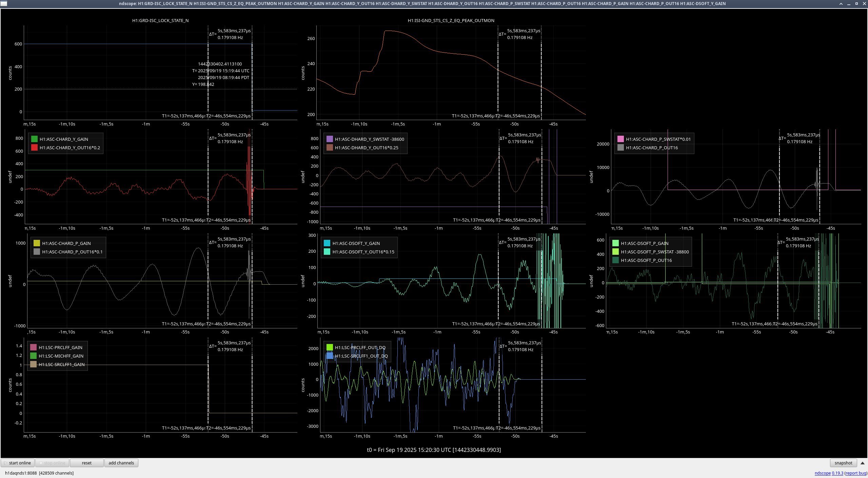Expand the control bar triangle arrow
This screenshot has width=868, height=478.
point(863,463)
